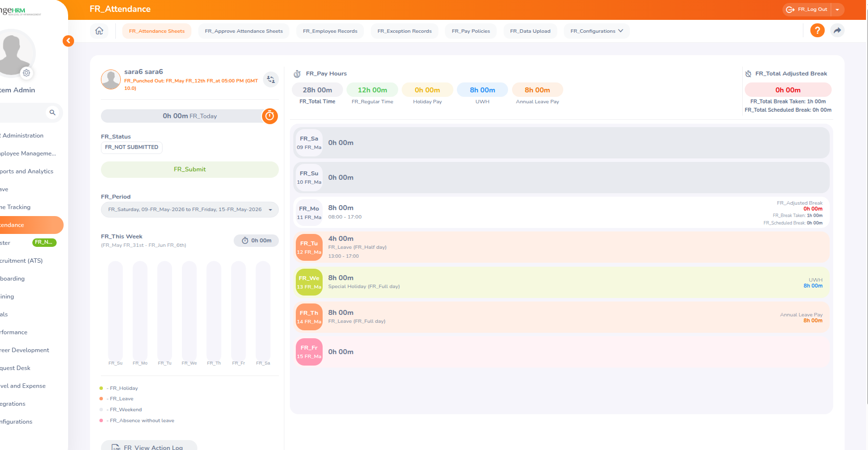Click the FR_View Action Log button

tap(149, 446)
